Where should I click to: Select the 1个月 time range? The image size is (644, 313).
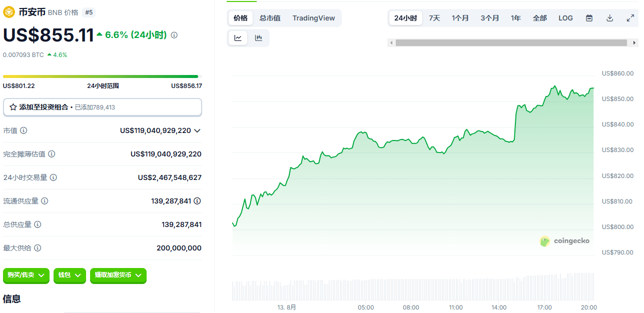click(x=460, y=18)
